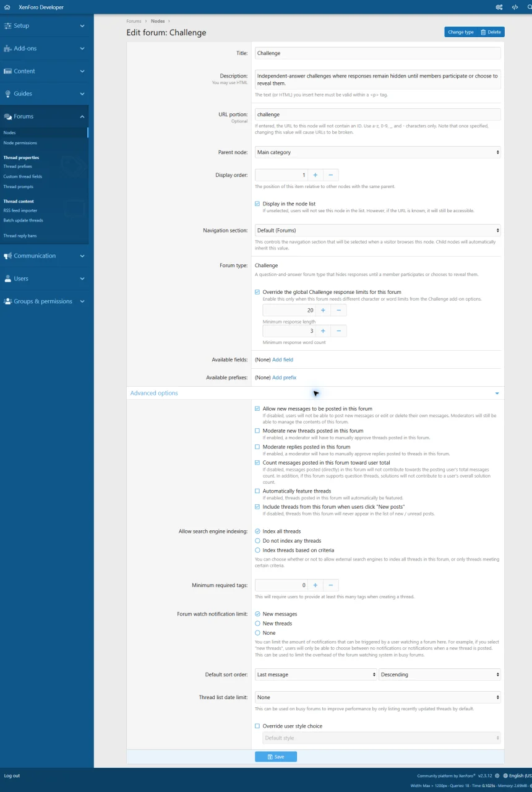Open Thread list date limit dropdown
This screenshot has width=532, height=792.
tap(378, 697)
